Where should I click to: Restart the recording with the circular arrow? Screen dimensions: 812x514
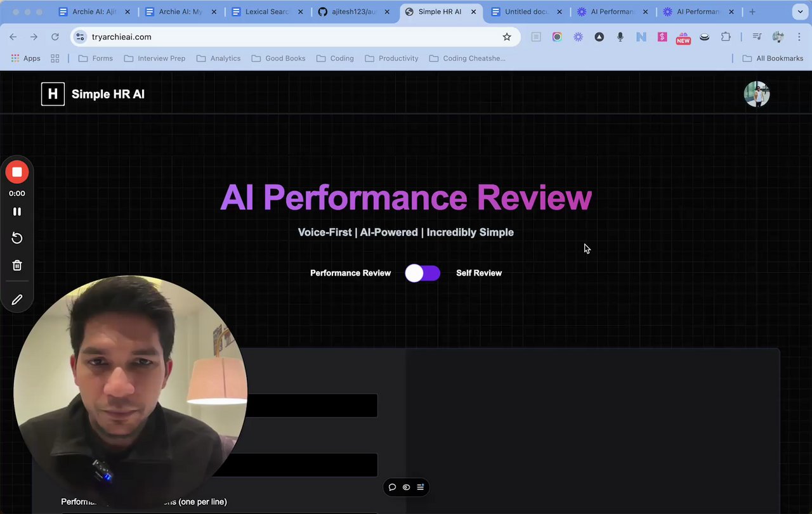coord(17,238)
